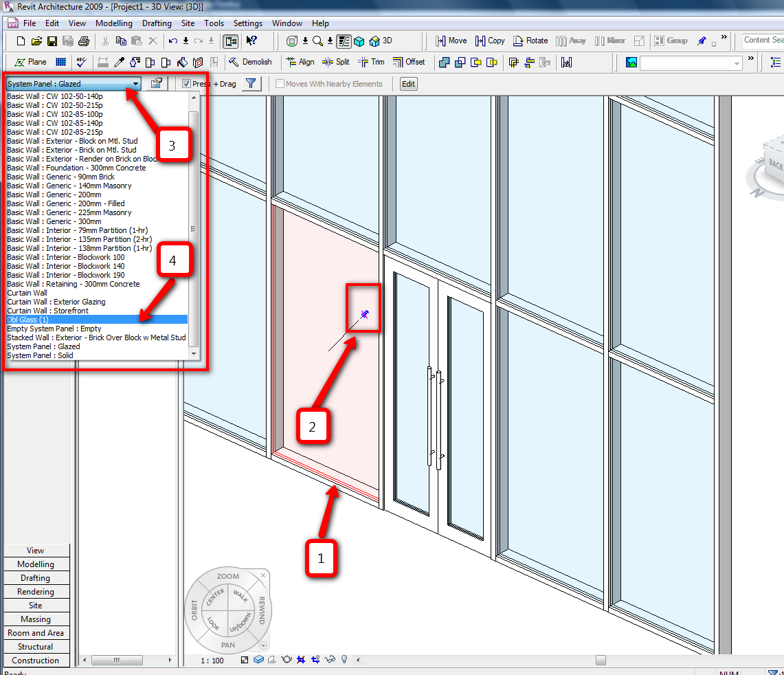Screen dimensions: 784x675
Task: Open the Window menu
Action: click(x=287, y=23)
